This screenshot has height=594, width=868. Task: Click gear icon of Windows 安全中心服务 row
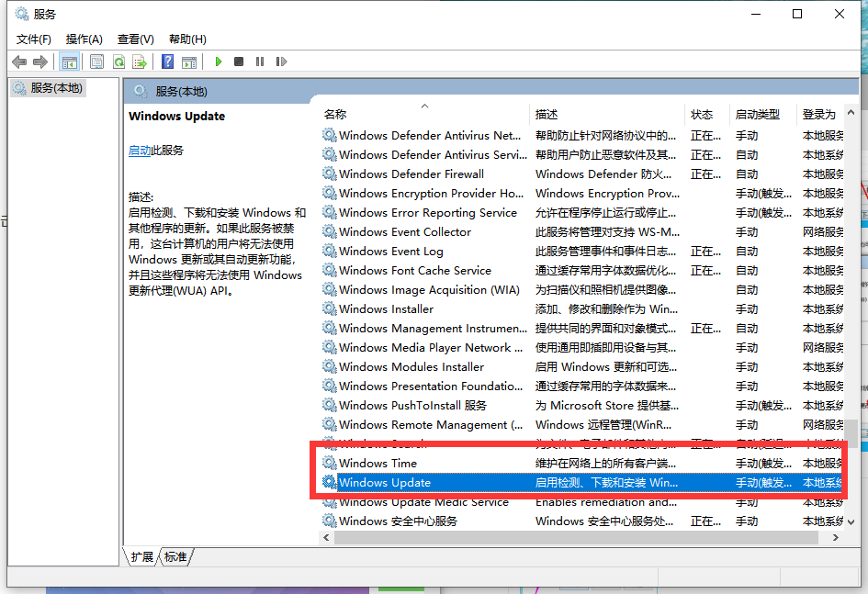[330, 521]
